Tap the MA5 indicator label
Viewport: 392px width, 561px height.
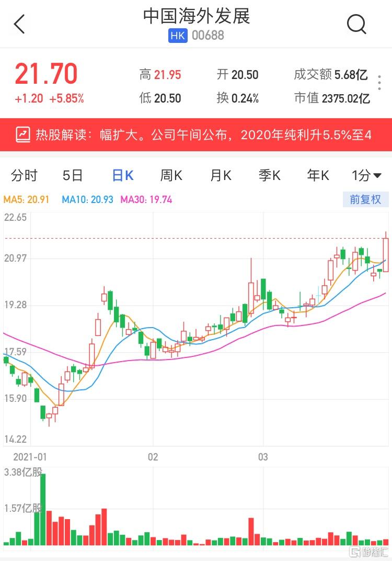[x=26, y=199]
